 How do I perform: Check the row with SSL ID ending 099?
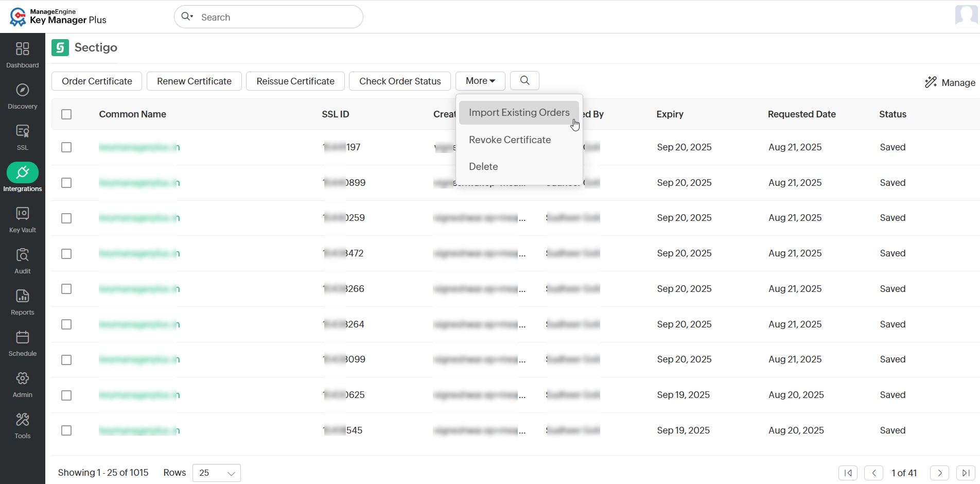(x=66, y=360)
